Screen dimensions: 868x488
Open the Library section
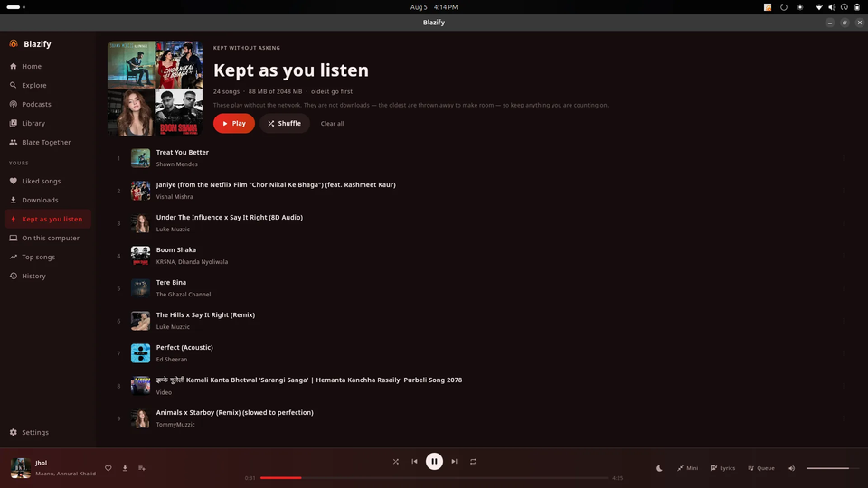(48, 124)
